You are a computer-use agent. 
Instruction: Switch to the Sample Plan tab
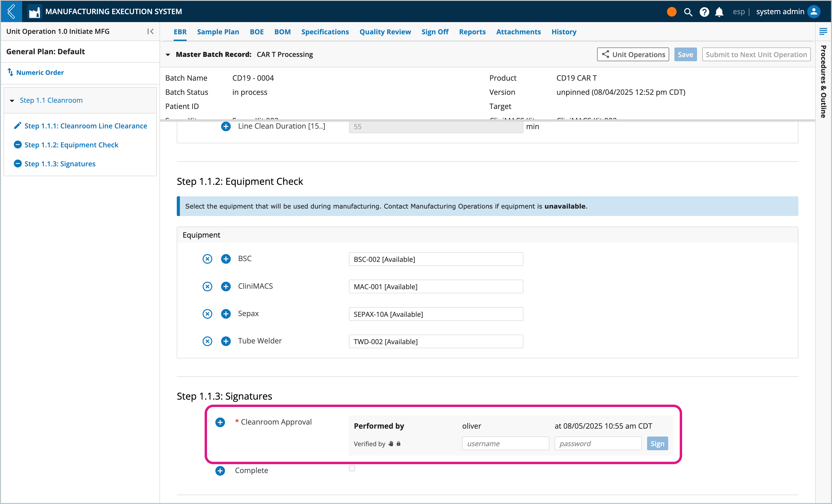point(218,32)
